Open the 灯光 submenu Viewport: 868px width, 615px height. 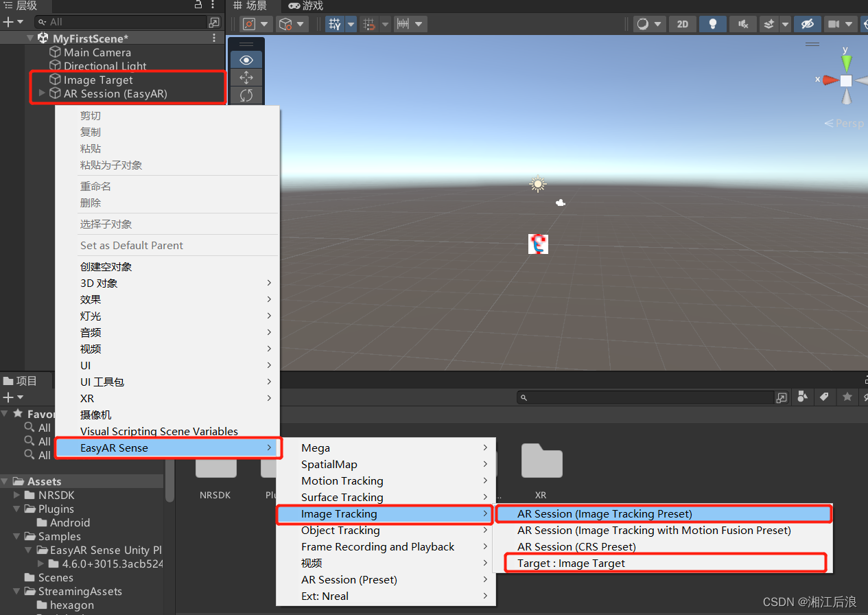click(x=167, y=316)
